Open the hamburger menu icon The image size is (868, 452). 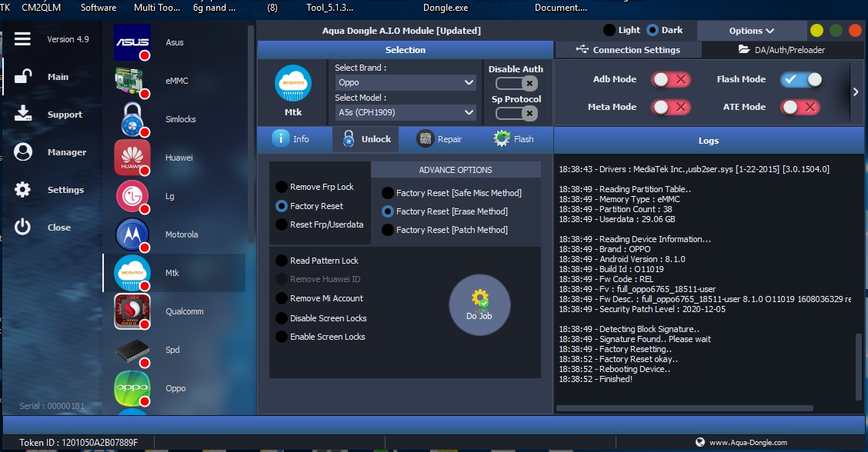point(22,38)
